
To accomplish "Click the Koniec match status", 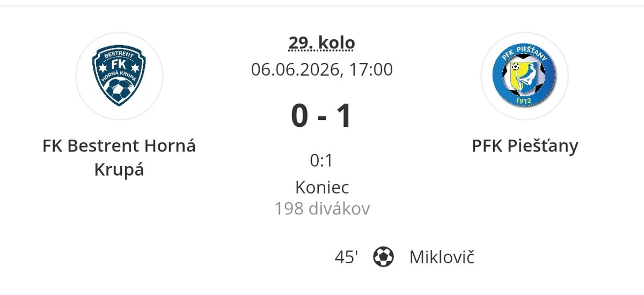I will pyautogui.click(x=322, y=187).
